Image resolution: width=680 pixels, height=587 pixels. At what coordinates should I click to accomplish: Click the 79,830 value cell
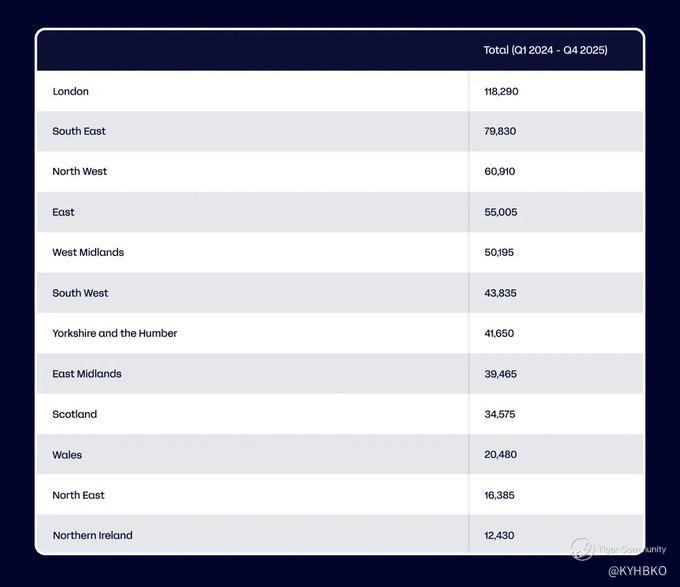[x=500, y=131]
